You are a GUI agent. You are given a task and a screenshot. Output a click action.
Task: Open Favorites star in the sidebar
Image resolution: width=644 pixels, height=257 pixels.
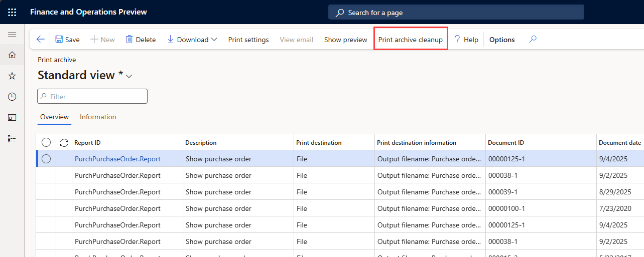point(12,76)
